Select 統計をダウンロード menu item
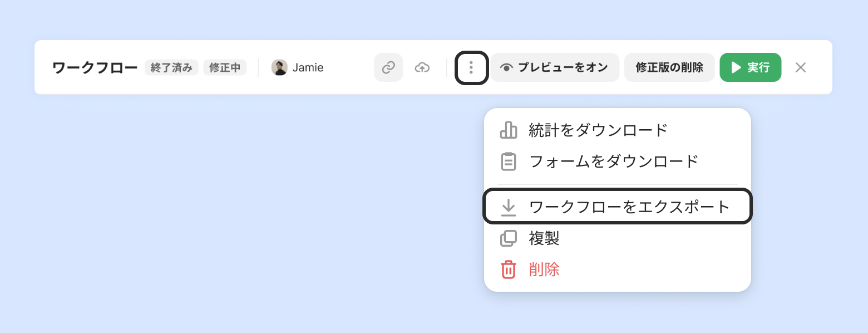 coord(598,130)
